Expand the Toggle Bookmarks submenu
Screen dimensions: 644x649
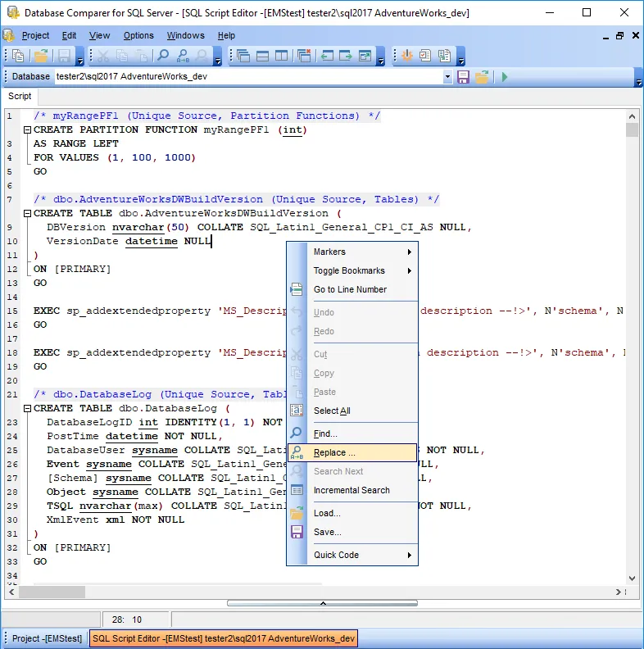pyautogui.click(x=410, y=270)
